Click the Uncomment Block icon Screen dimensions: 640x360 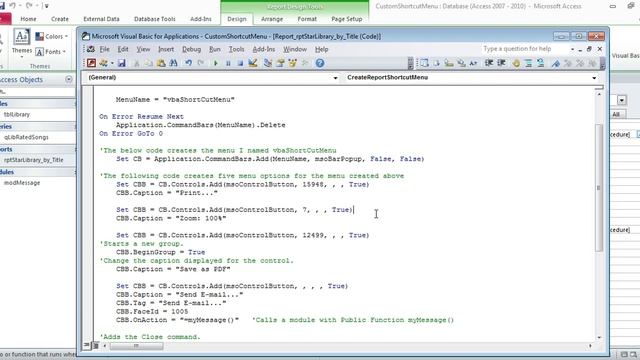click(x=541, y=63)
